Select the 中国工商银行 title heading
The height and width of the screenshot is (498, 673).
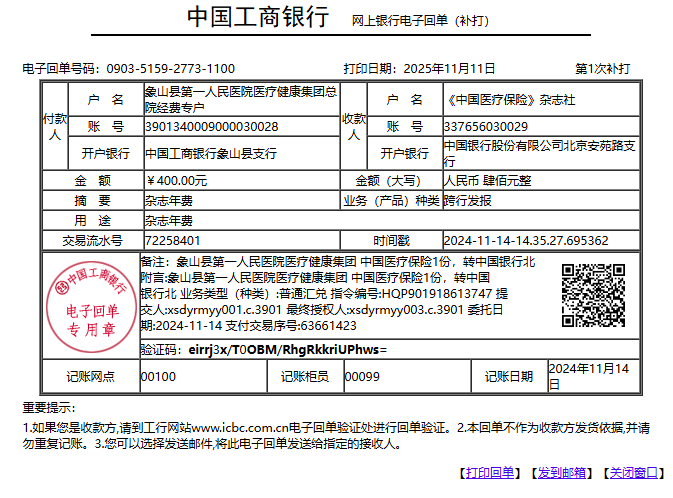coord(258,18)
